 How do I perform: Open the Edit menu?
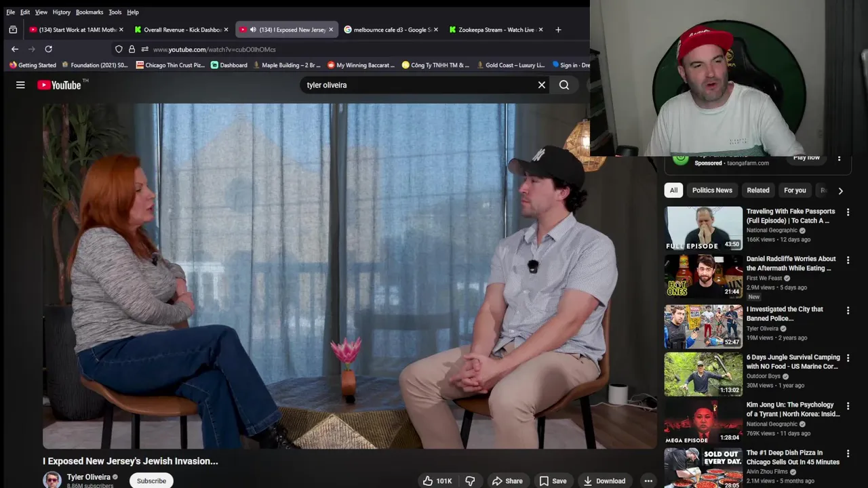tap(25, 12)
